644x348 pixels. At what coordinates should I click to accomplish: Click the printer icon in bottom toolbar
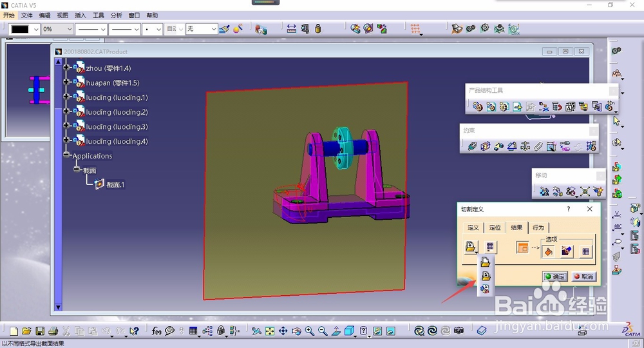[x=53, y=331]
